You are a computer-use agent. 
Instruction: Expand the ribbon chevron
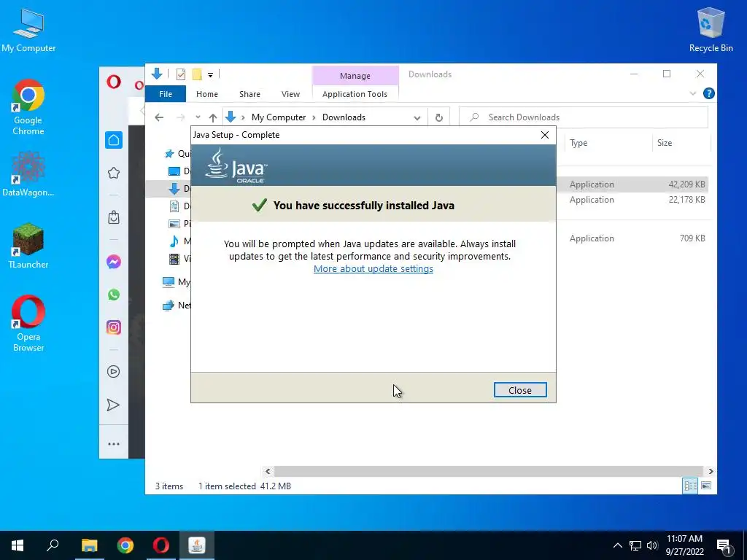(693, 94)
